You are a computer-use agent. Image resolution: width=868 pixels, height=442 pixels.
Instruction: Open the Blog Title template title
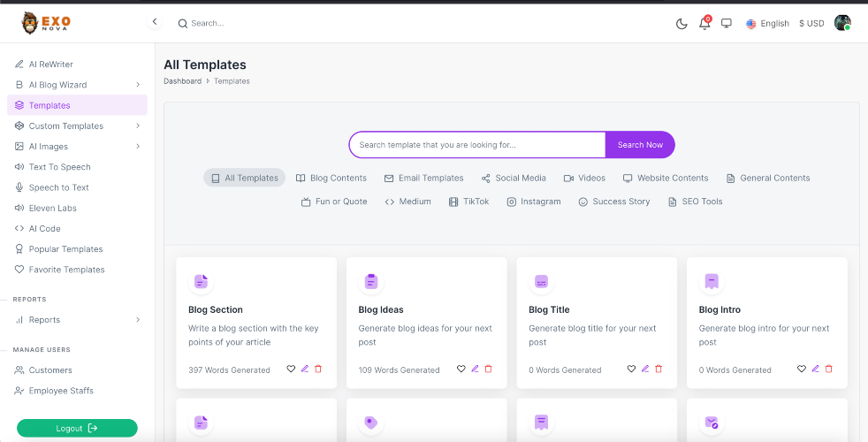(x=549, y=309)
